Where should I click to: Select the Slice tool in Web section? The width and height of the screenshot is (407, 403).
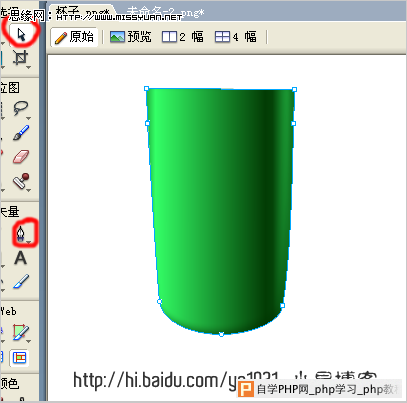point(21,332)
